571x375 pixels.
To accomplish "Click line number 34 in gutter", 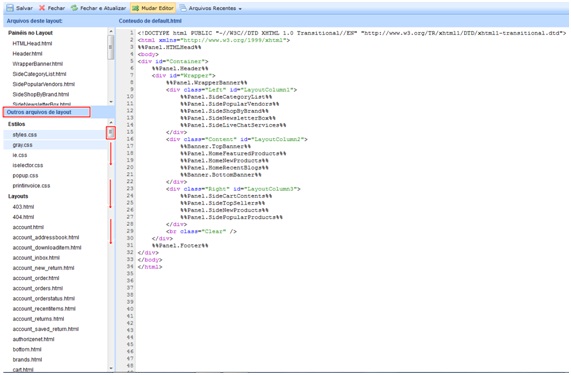I will 130,267.
